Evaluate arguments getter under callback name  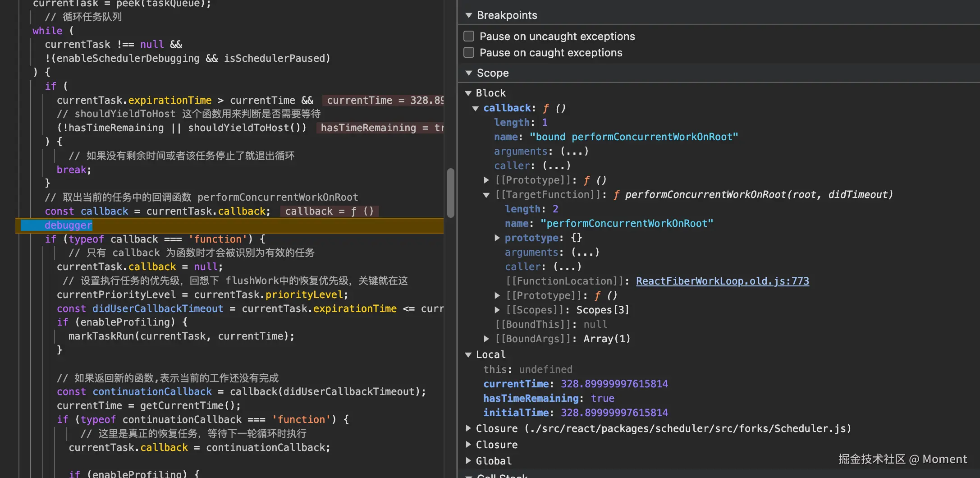(574, 151)
